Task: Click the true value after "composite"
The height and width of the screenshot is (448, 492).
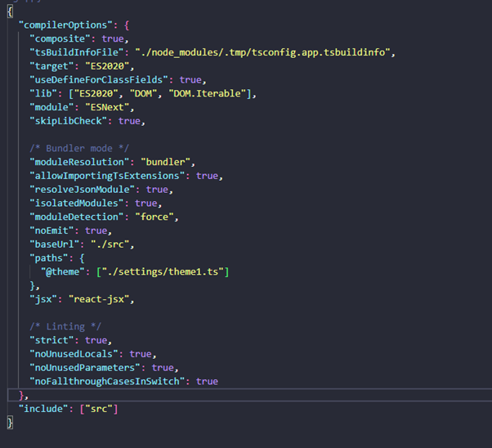Action: pos(113,39)
